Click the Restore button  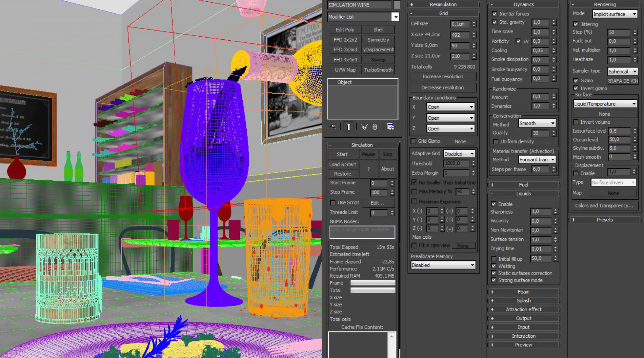point(342,174)
